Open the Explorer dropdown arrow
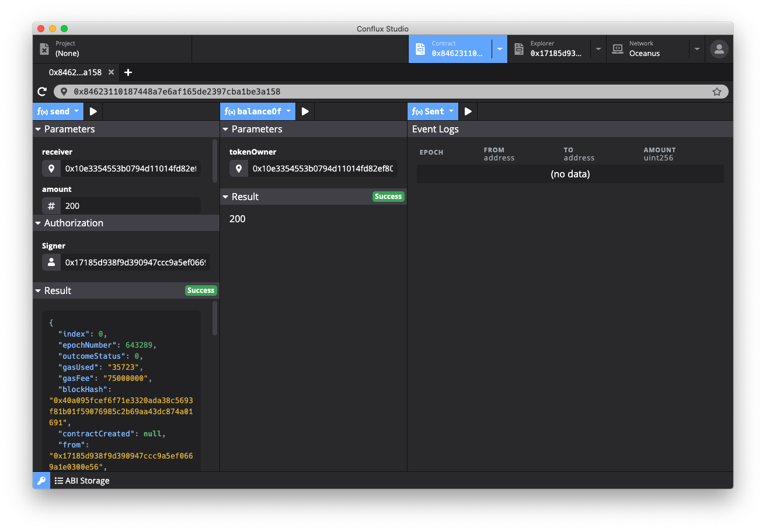This screenshot has width=766, height=532. [x=598, y=49]
